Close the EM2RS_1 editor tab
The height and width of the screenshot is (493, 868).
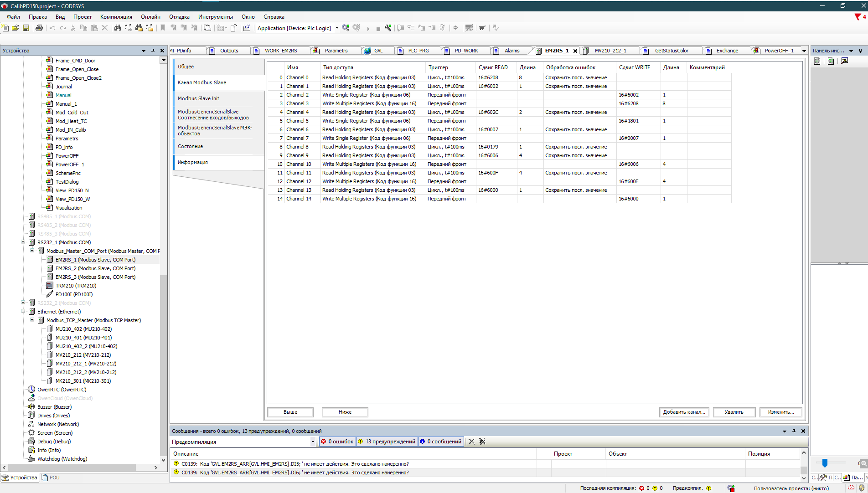pos(575,51)
